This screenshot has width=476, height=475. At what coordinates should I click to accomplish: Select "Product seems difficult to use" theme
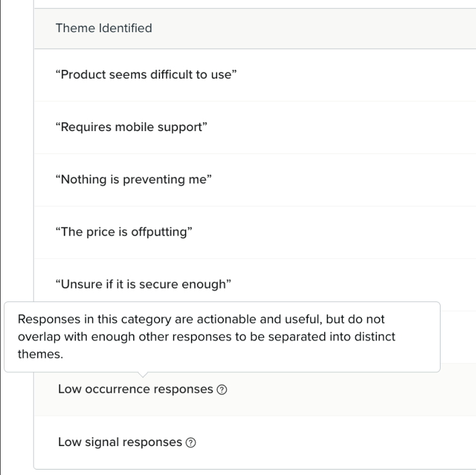(146, 75)
